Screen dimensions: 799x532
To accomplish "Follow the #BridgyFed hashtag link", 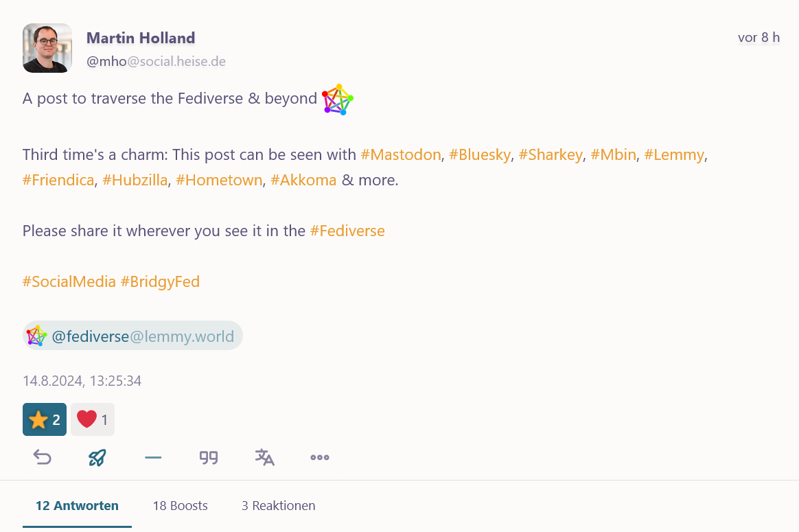I will pos(160,281).
